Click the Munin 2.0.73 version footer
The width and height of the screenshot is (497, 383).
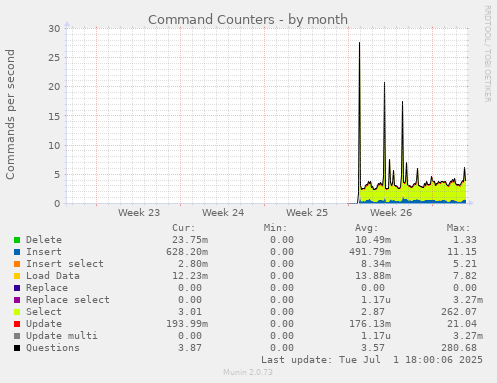pyautogui.click(x=248, y=372)
